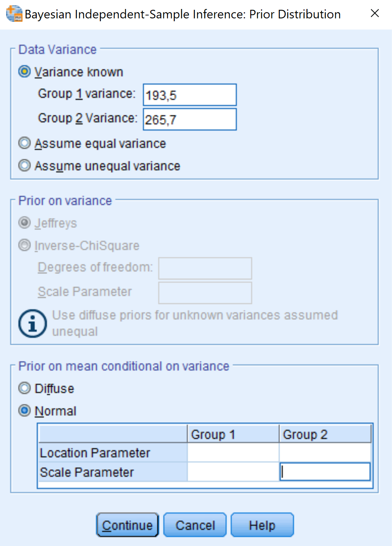Viewport: 392px width, 546px height.
Task: Select the Variance known radio button
Action: [25, 72]
